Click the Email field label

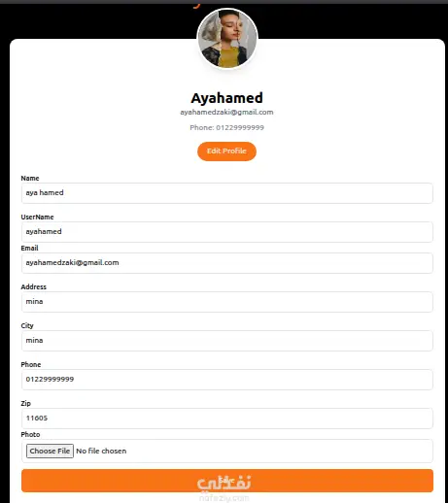point(29,248)
